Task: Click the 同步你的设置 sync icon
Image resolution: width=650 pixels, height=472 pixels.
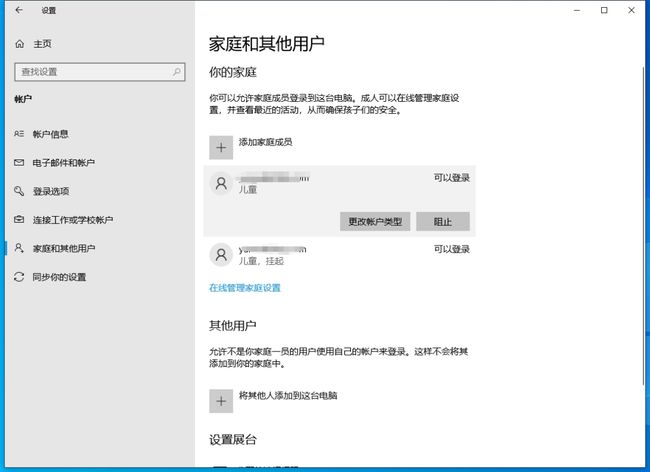Action: 19,277
